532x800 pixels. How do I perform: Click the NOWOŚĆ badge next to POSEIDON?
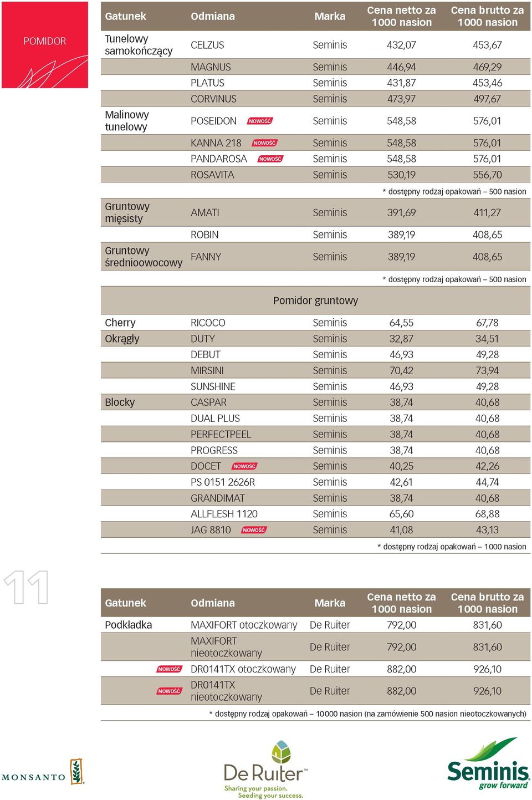260,121
